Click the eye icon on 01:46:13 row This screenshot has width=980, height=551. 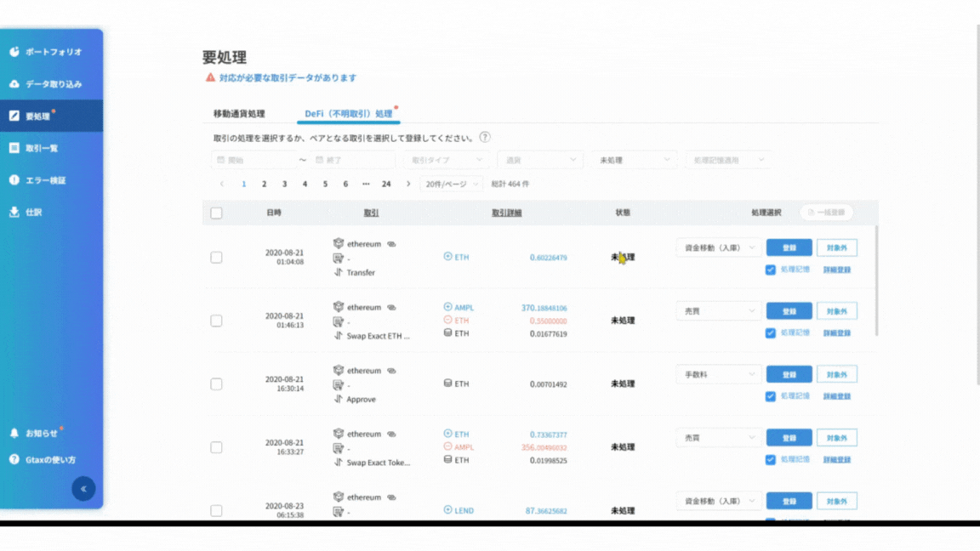(x=391, y=307)
